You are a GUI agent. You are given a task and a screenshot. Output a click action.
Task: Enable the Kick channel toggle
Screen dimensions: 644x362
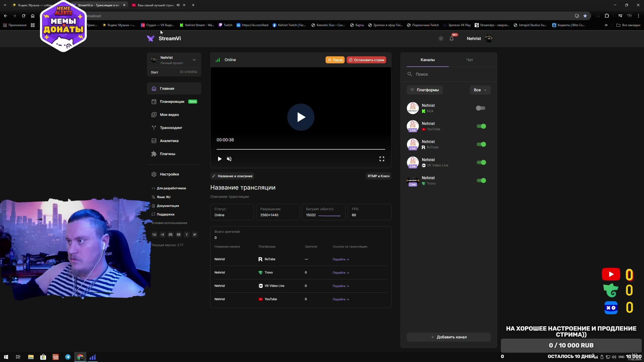(480, 108)
